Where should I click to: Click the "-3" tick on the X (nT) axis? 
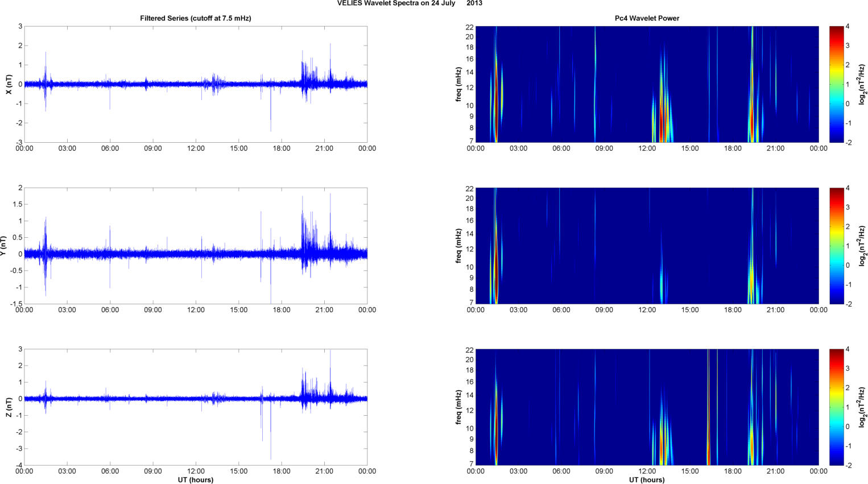(x=19, y=143)
